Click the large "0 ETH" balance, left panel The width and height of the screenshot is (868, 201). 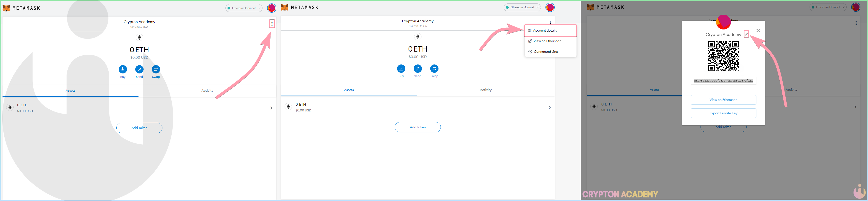(139, 50)
